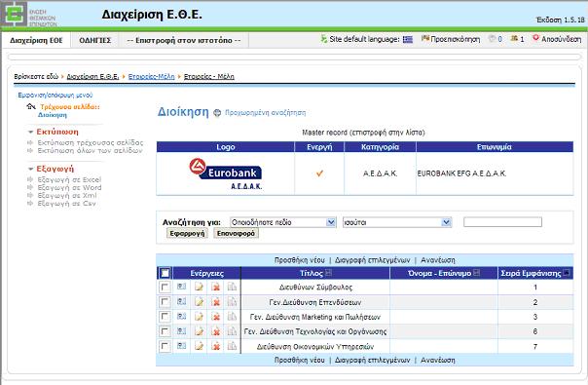This screenshot has height=385, width=588.
Task: Edit the Marketing και Πωλήσεων record
Action: (199, 317)
